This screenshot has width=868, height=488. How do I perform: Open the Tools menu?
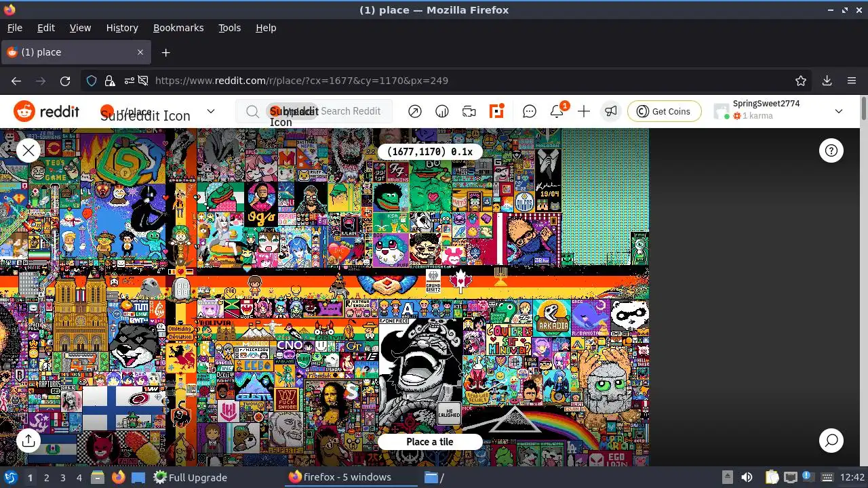point(229,28)
